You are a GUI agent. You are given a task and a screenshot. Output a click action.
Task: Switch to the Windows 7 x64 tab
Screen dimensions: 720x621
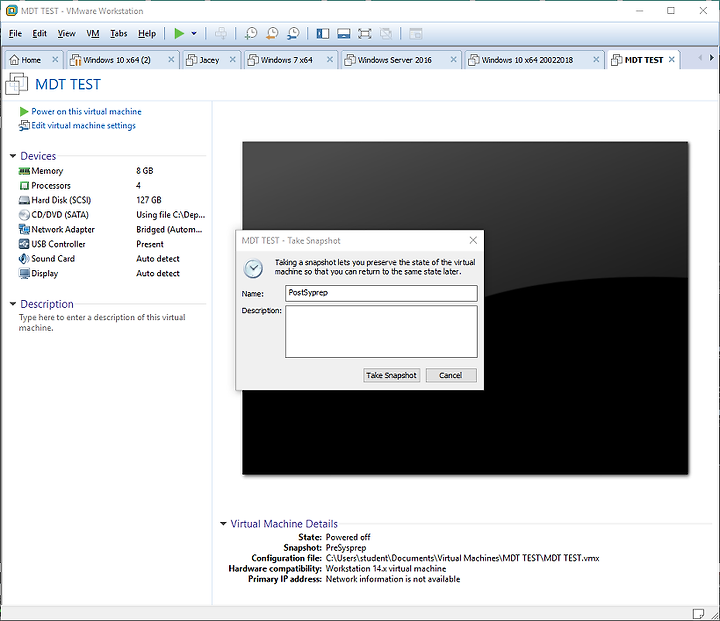(x=286, y=60)
